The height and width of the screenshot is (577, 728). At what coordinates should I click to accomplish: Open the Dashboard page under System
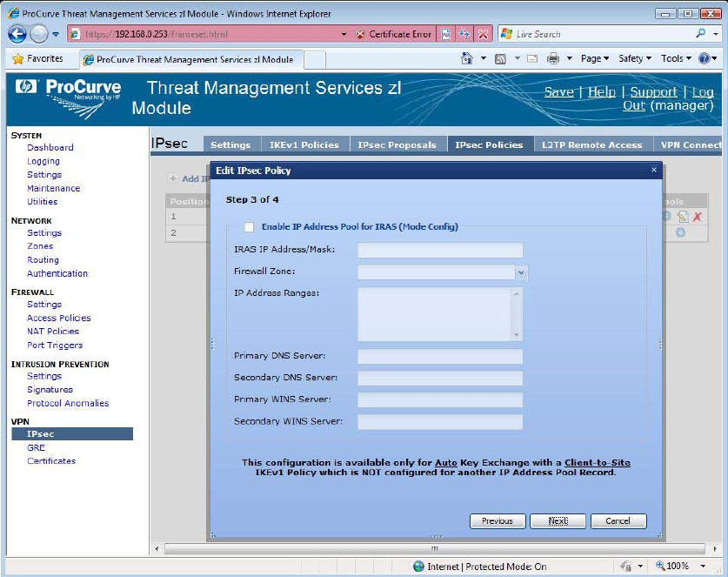click(x=50, y=147)
